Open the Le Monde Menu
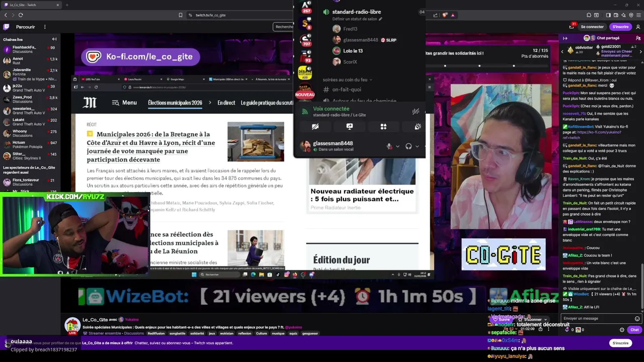This screenshot has width=644, height=362. [124, 103]
